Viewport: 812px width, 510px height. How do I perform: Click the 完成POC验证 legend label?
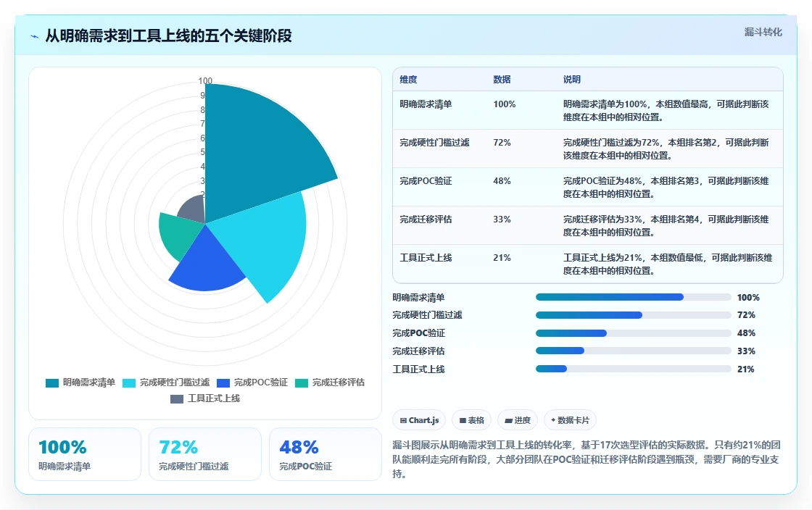click(x=260, y=382)
